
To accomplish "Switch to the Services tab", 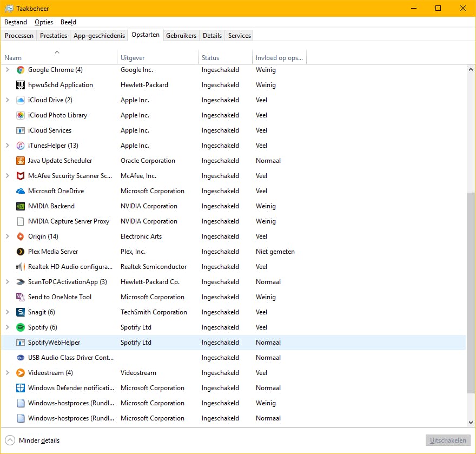I will [x=240, y=36].
